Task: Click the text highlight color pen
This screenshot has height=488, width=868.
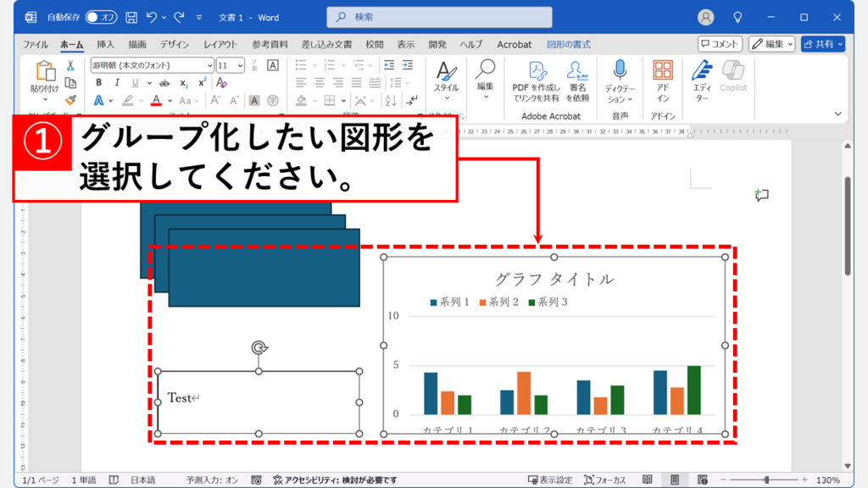Action: click(x=127, y=101)
